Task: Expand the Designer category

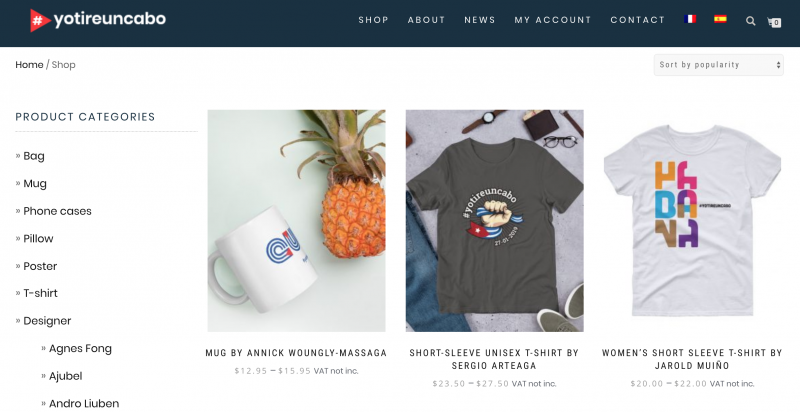Action: 47,321
